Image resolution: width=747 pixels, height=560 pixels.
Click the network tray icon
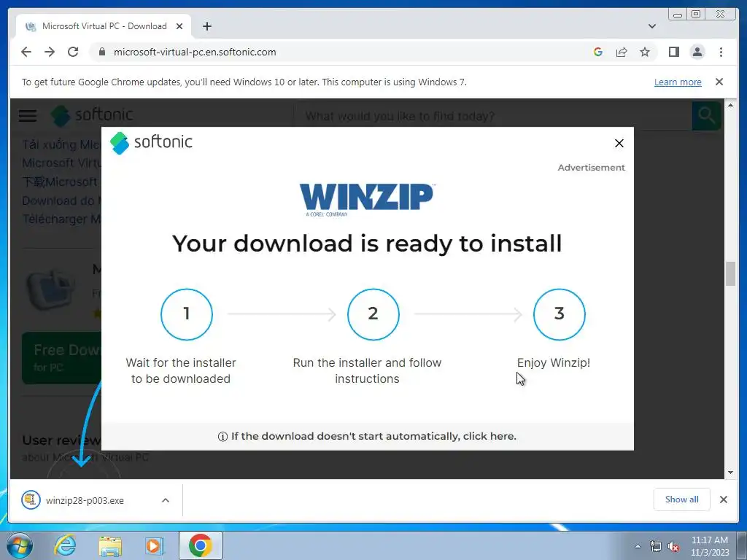point(656,546)
